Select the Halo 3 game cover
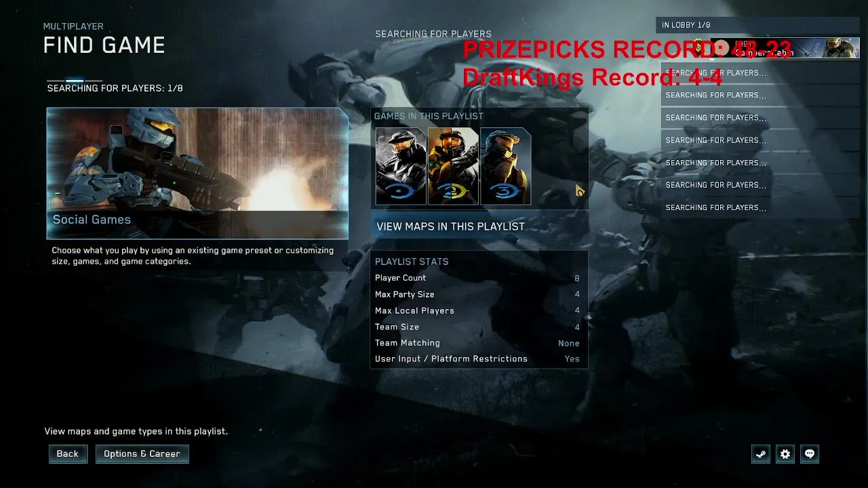Viewport: 868px width, 488px height. pyautogui.click(x=505, y=166)
